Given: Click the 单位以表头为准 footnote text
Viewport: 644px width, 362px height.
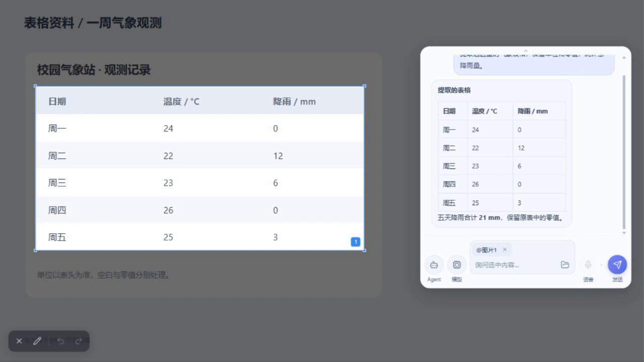Looking at the screenshot, I should [x=104, y=275].
